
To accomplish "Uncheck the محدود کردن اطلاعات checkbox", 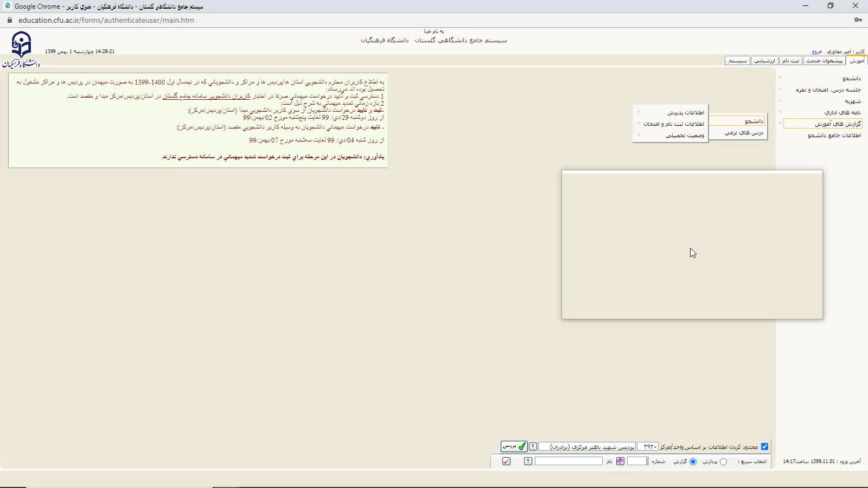I will 764,447.
